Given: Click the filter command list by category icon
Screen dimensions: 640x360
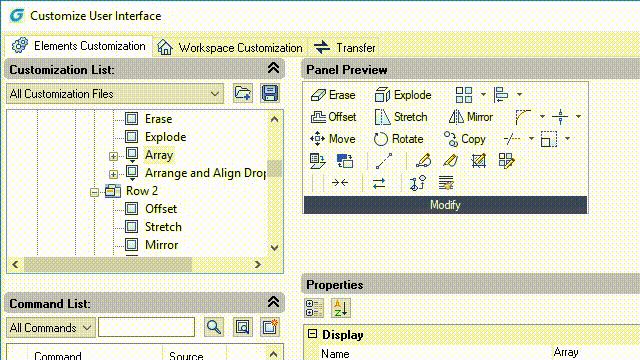Looking at the screenshot, I should coord(242,327).
